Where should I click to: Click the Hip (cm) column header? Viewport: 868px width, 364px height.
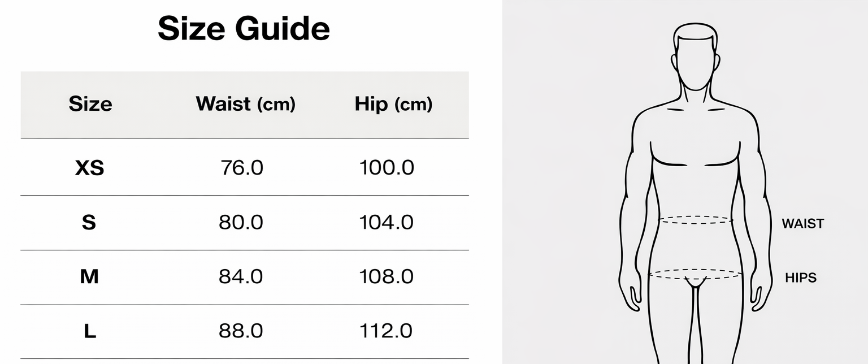point(393,104)
